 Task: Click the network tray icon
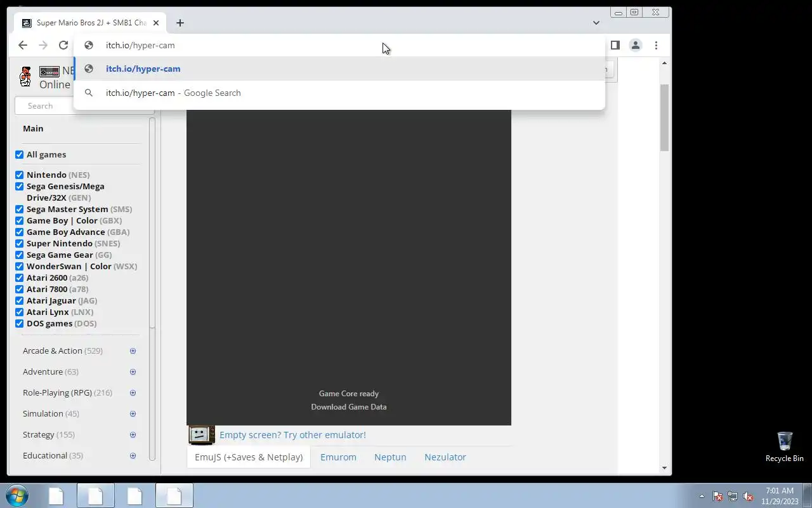point(733,496)
